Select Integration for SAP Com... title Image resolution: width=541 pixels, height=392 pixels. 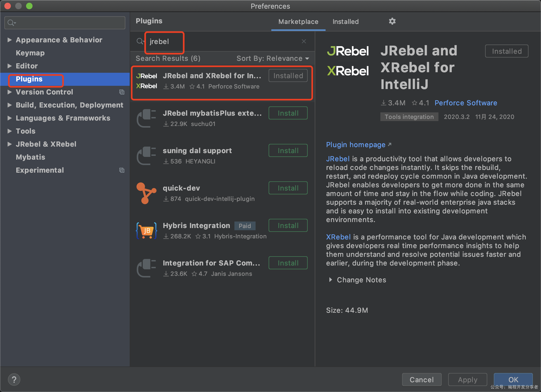(211, 263)
